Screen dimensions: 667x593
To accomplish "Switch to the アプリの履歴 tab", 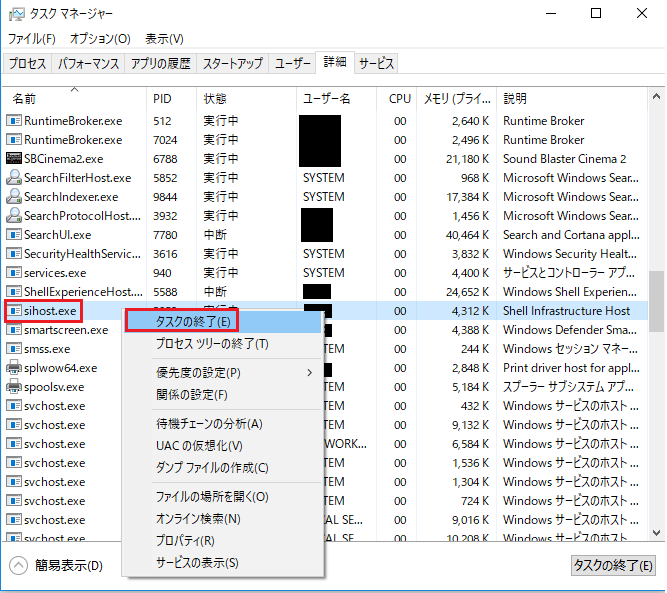I will 161,64.
